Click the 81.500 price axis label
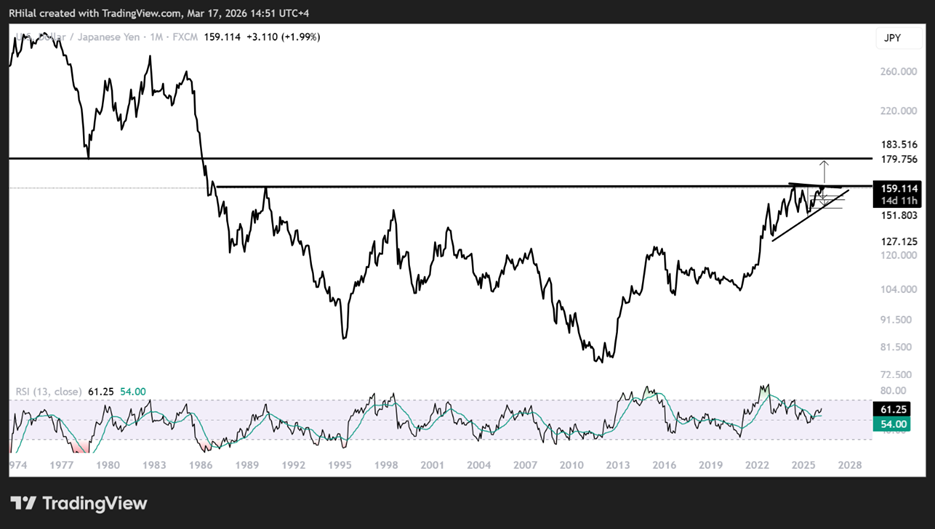Image resolution: width=935 pixels, height=529 pixels. (896, 347)
